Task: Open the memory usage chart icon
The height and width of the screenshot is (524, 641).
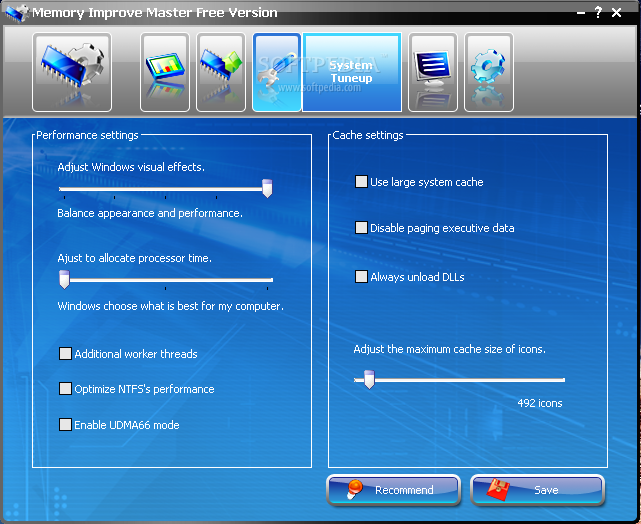Action: 165,72
